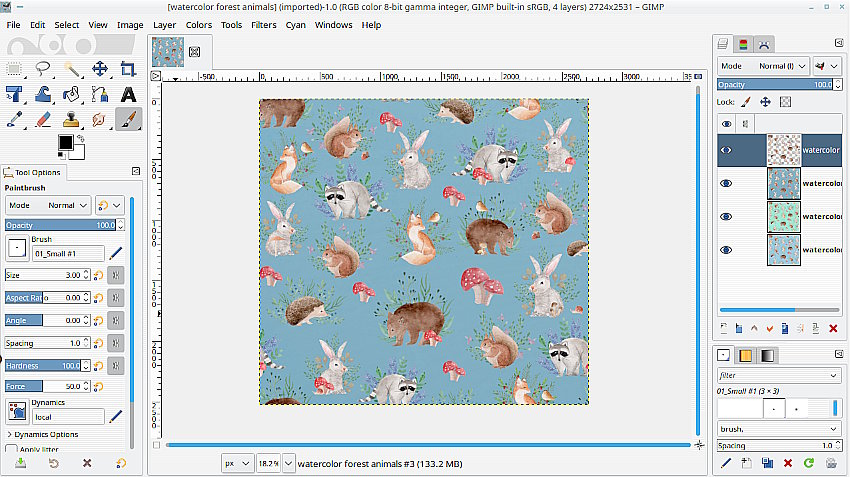Click the foreground black color swatch
850x477 pixels.
tap(66, 143)
